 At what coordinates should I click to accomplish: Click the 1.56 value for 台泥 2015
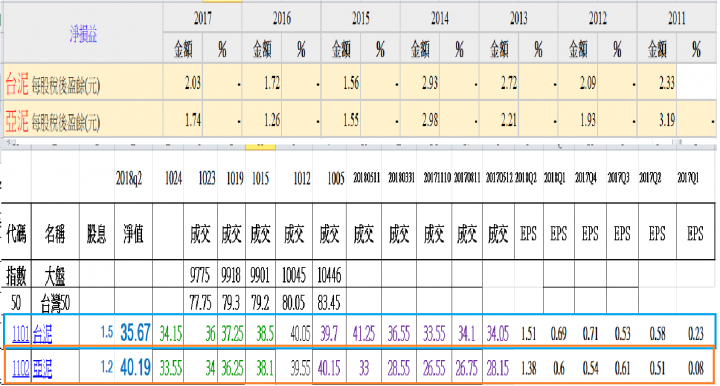pos(351,83)
